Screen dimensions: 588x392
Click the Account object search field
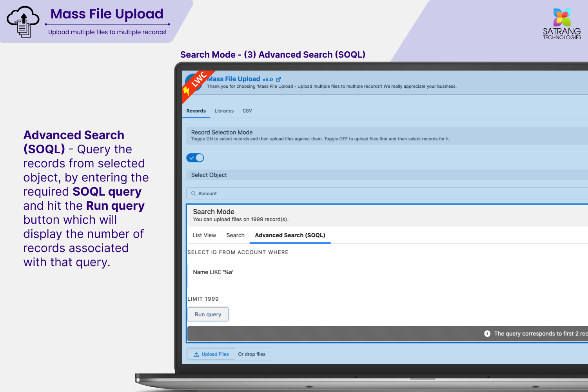click(x=387, y=193)
